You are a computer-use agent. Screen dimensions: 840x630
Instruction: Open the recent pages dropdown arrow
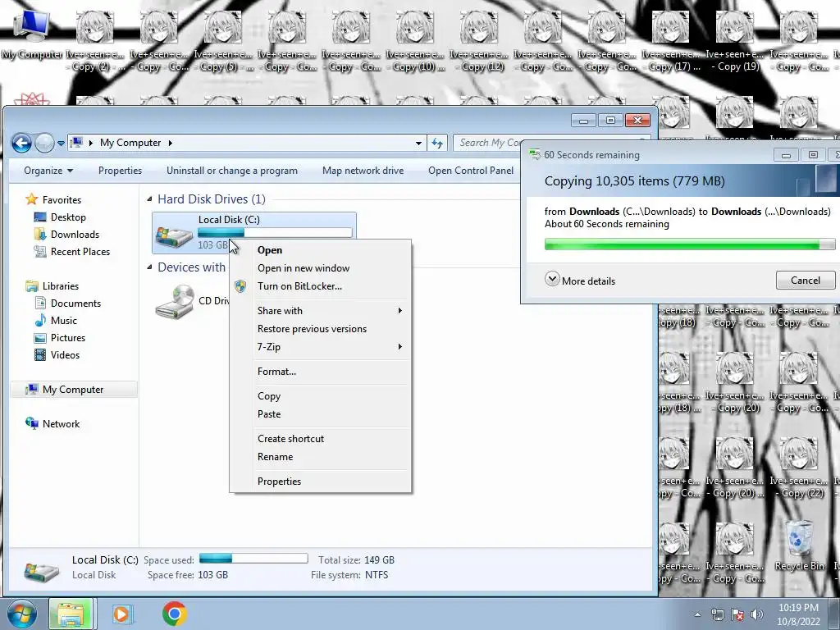tap(61, 143)
